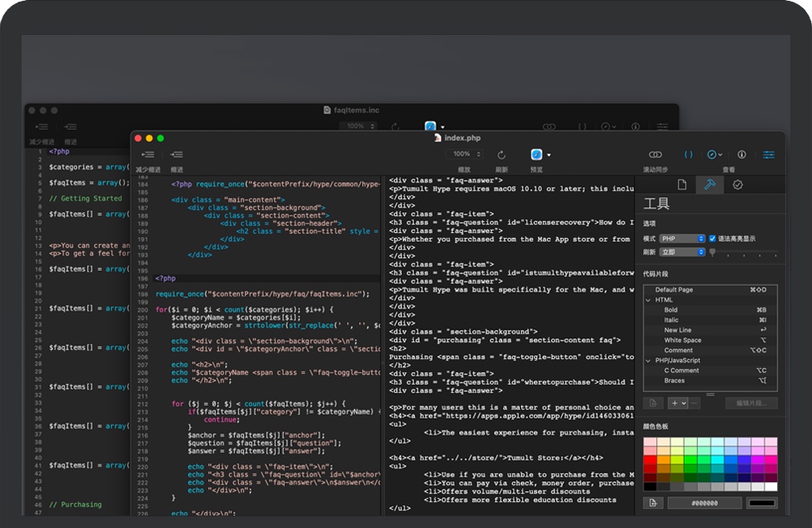Click the curly braces toolbar icon

point(689,155)
